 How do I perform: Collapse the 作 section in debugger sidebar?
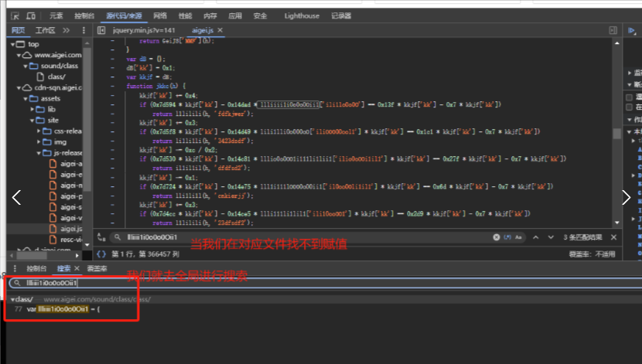click(630, 120)
